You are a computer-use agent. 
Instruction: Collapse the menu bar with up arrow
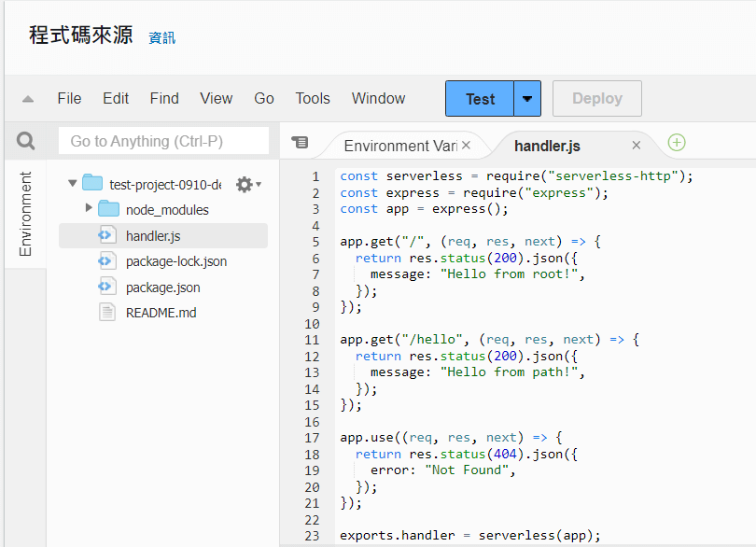[28, 99]
